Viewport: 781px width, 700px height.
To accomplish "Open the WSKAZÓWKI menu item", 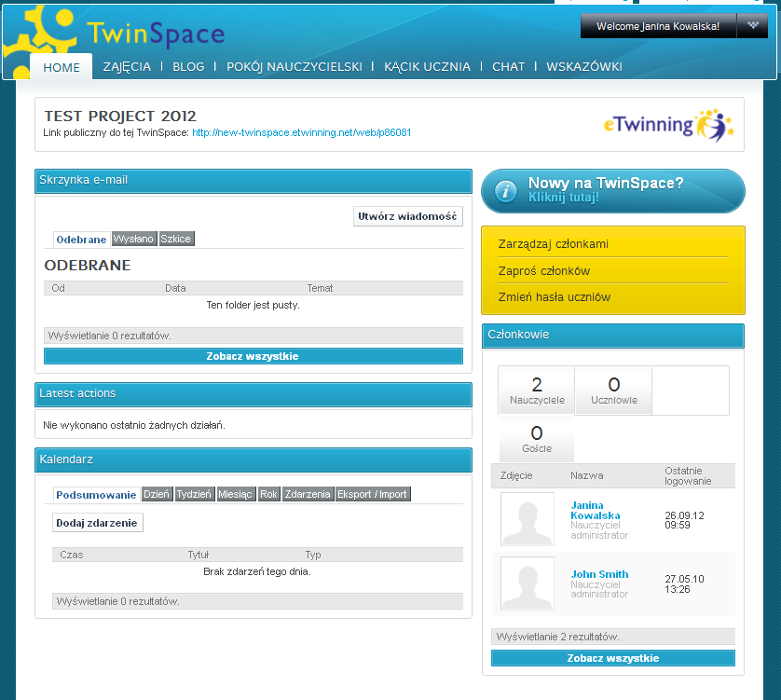I will pos(584,67).
